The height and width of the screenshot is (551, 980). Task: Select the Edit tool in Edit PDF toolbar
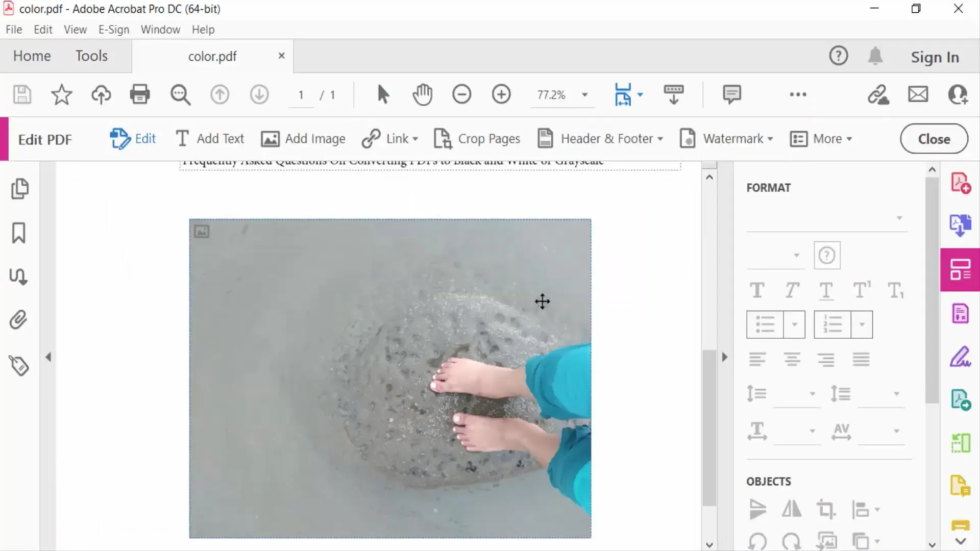[133, 138]
